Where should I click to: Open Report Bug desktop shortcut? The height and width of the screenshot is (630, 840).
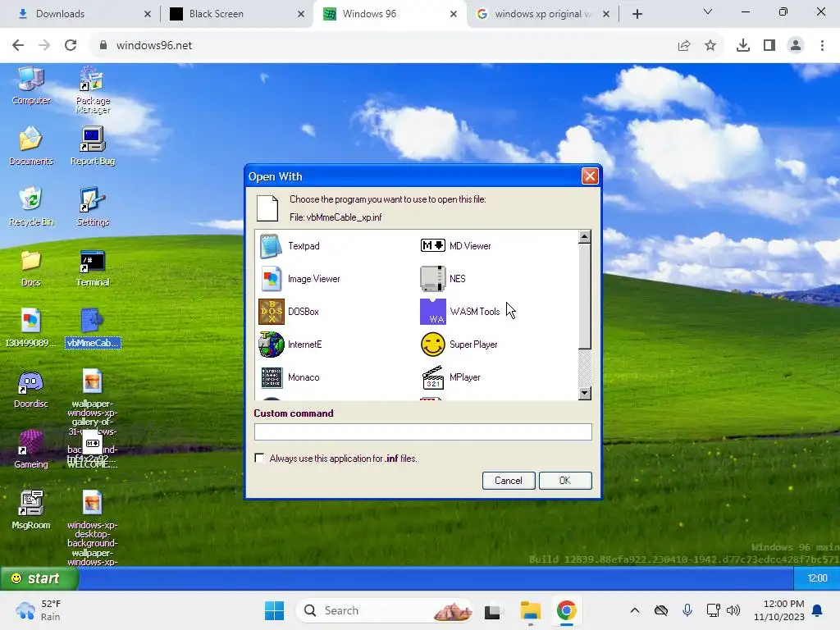point(93,146)
